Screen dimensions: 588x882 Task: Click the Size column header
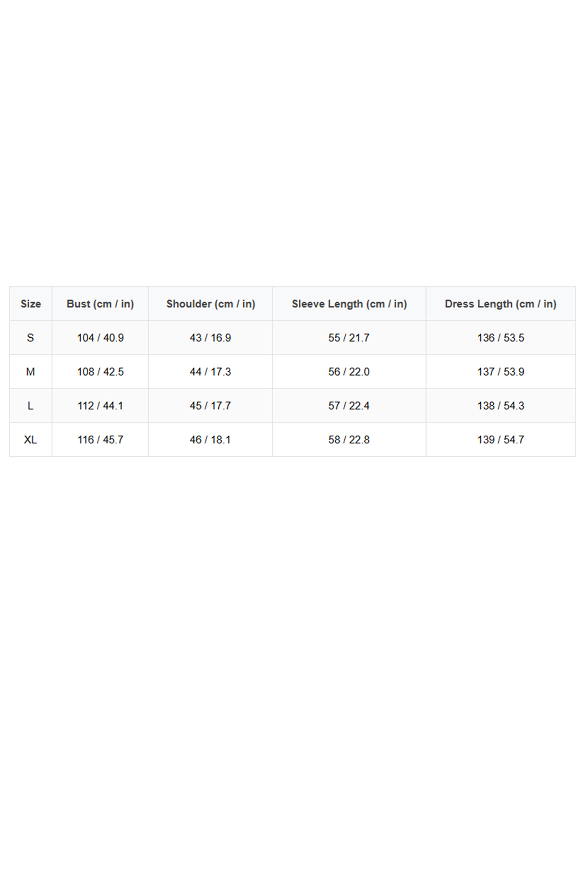tap(31, 304)
